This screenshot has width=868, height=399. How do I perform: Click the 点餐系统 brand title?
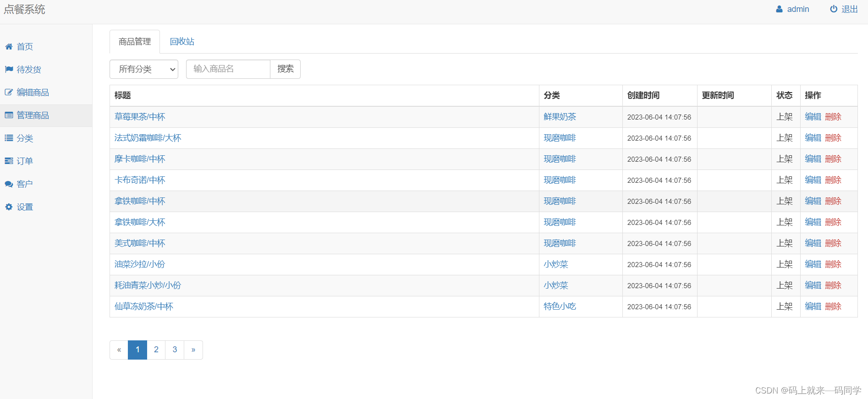pyautogui.click(x=24, y=10)
